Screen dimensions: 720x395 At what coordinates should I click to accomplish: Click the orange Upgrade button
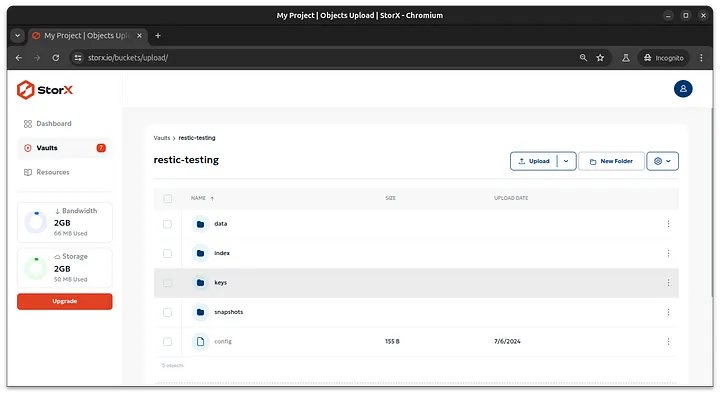tap(65, 301)
